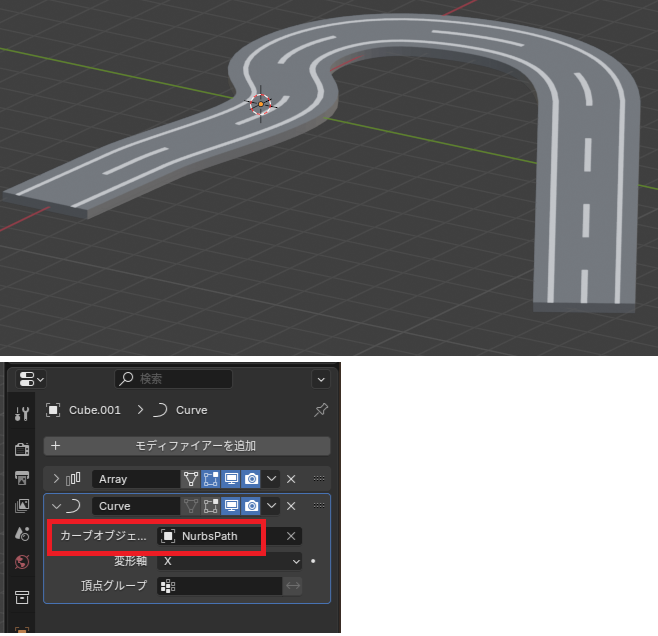
Task: Toggle invert vertex group arrow button
Action: (292, 586)
